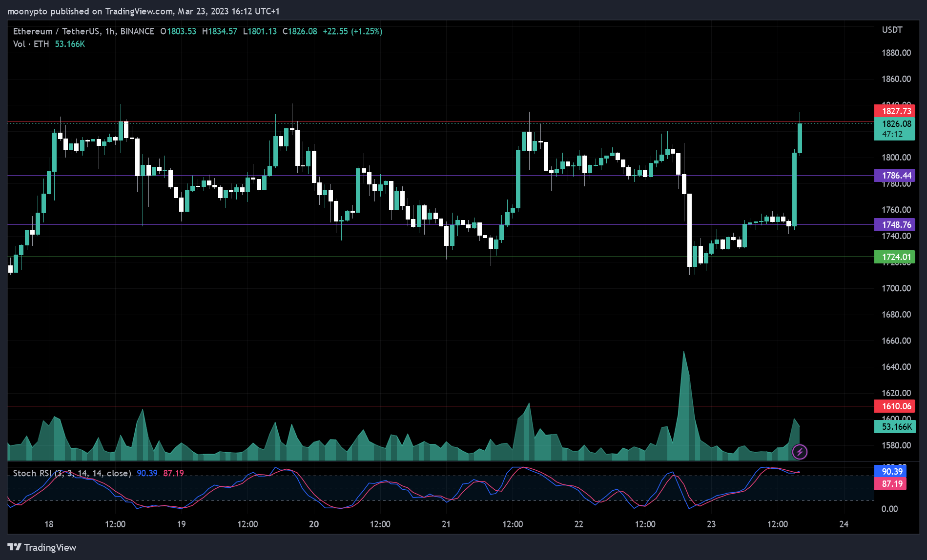Click the purple 1748.76 price label
The height and width of the screenshot is (560, 927).
pos(894,224)
